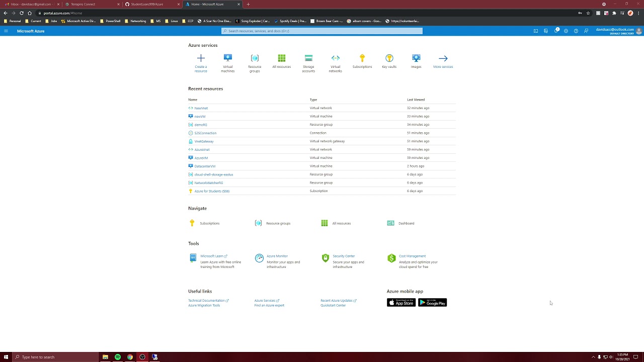The width and height of the screenshot is (644, 362).
Task: Open Cost Management tool link
Action: tap(412, 256)
